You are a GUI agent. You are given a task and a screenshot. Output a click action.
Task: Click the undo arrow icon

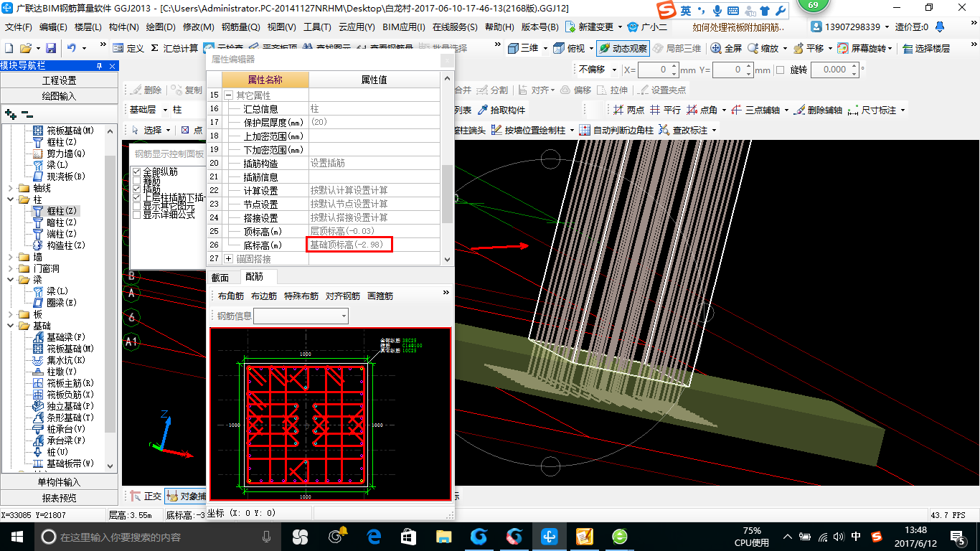(72, 48)
